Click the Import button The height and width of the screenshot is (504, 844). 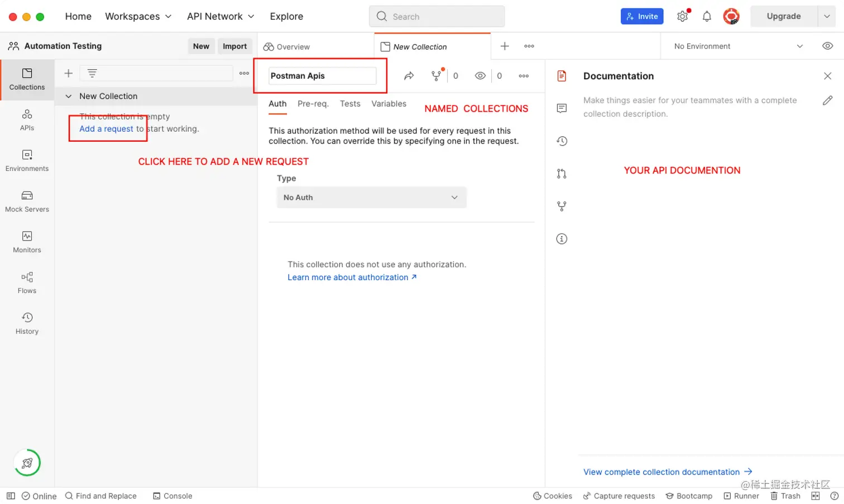(234, 46)
